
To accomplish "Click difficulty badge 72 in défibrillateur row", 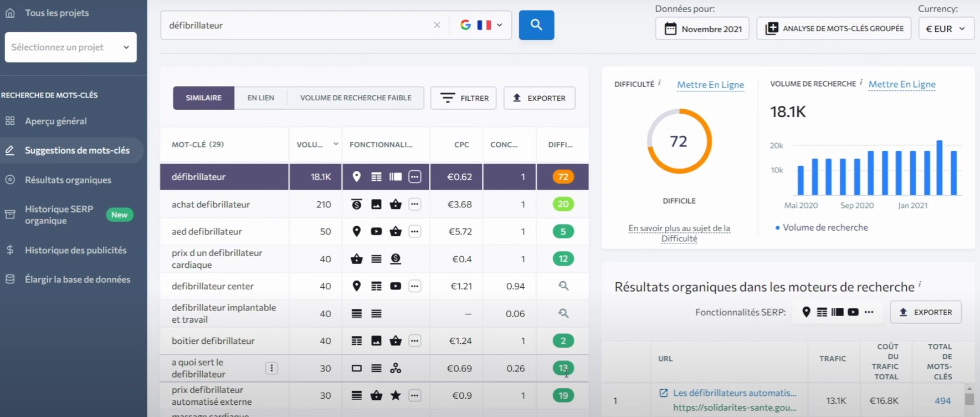I will click(563, 177).
